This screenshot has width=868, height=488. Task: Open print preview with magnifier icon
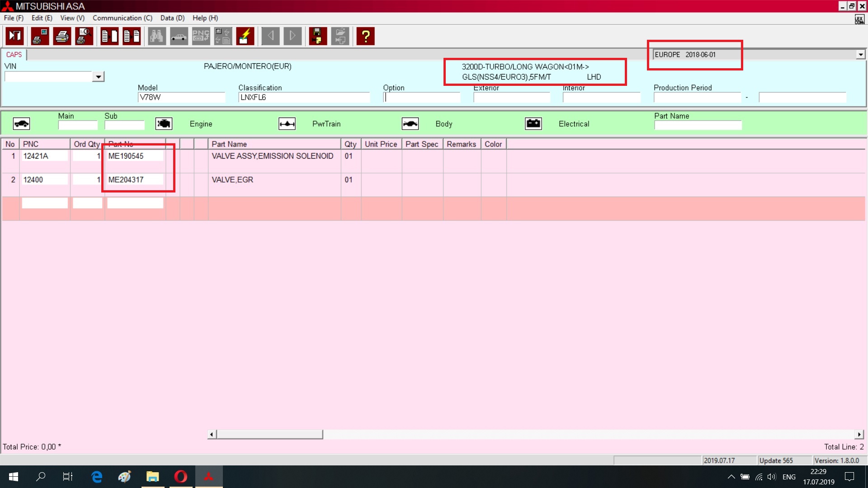click(84, 36)
